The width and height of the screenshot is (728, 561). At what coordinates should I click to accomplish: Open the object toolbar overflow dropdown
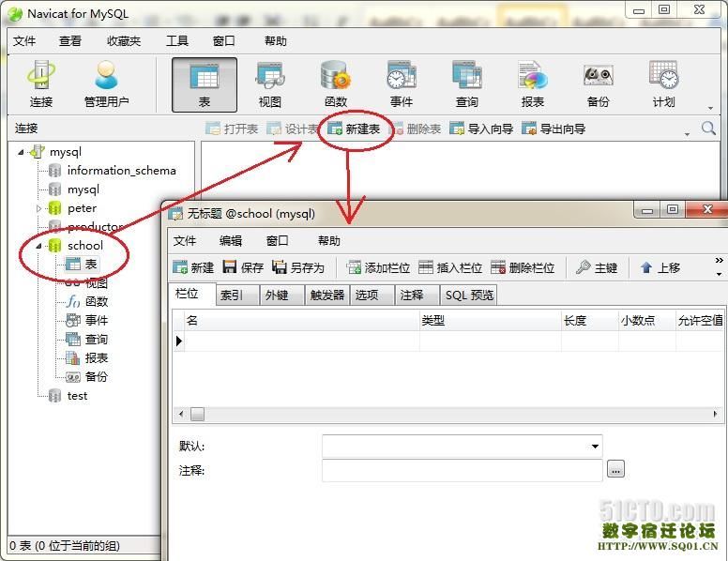click(687, 134)
